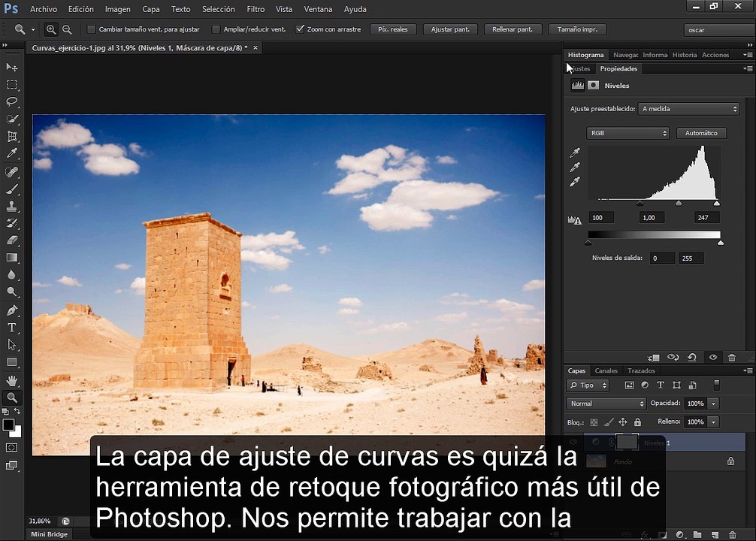The height and width of the screenshot is (541, 756).
Task: Open the oscar workspace dropdown
Action: tap(719, 30)
